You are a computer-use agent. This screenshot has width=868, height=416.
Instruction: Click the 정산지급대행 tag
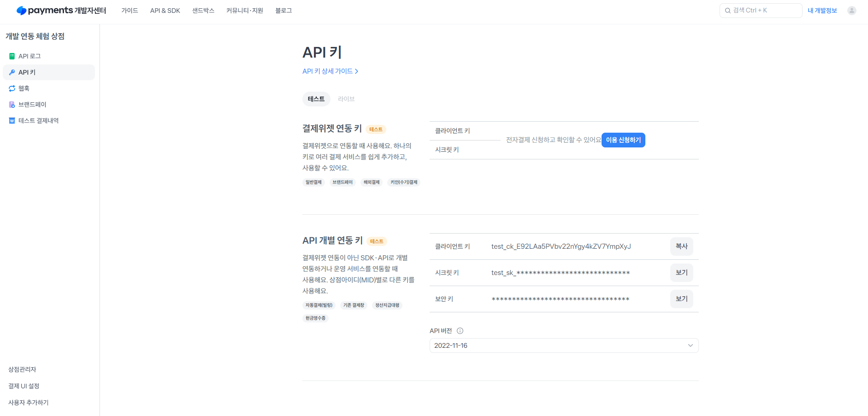click(x=387, y=305)
